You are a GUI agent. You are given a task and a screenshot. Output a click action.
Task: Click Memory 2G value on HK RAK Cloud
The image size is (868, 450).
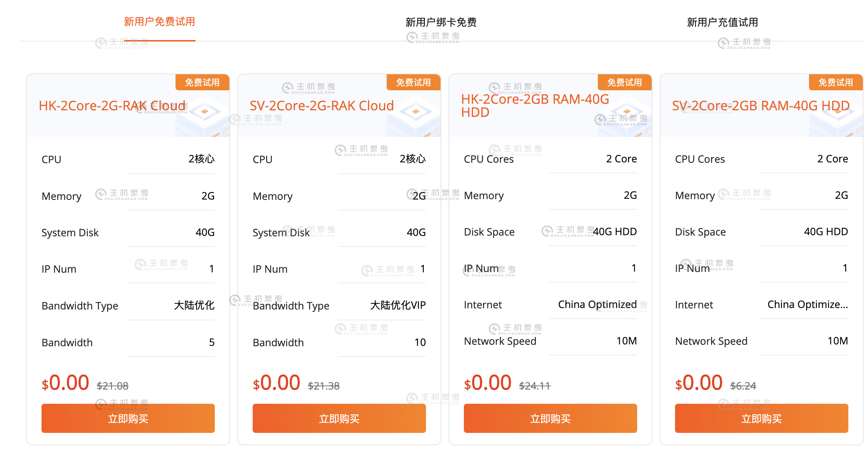coord(208,196)
